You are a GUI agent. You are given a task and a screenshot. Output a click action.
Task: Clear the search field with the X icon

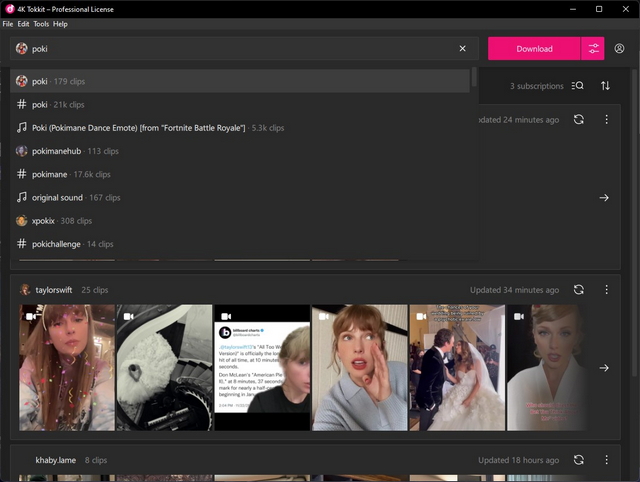[462, 49]
